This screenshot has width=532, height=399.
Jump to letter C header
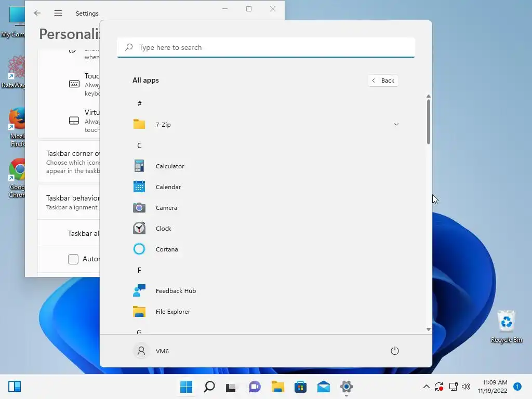(139, 145)
